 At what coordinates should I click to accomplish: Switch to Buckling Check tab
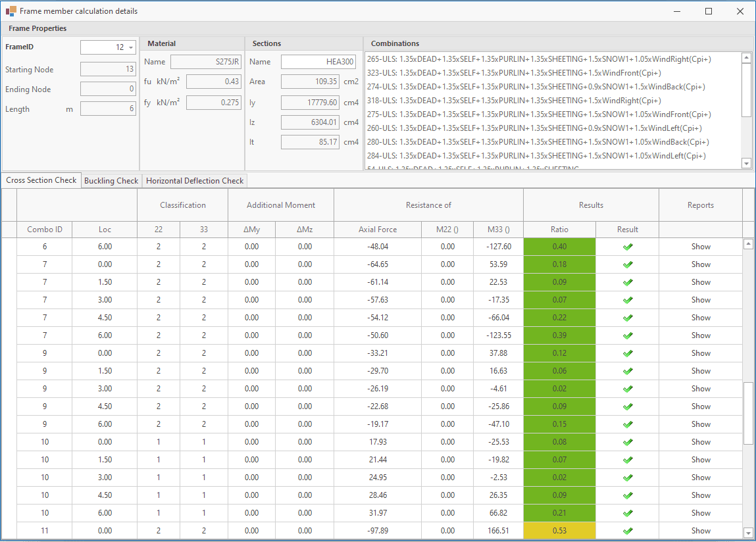pos(111,181)
